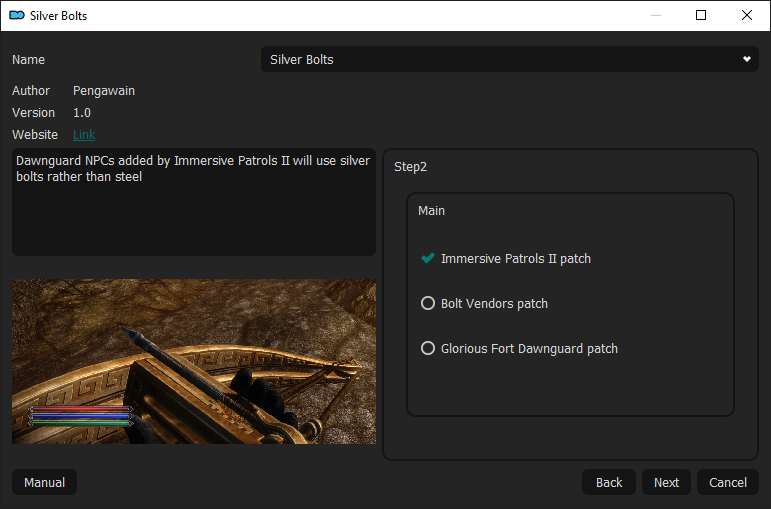Click the Step2 panel title
This screenshot has width=771, height=509.
410,167
